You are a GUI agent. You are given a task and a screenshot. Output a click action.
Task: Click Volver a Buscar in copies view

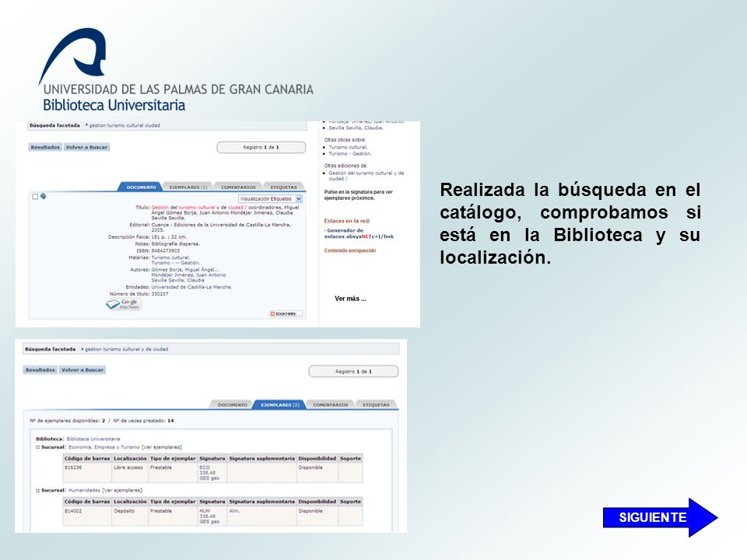(x=82, y=370)
